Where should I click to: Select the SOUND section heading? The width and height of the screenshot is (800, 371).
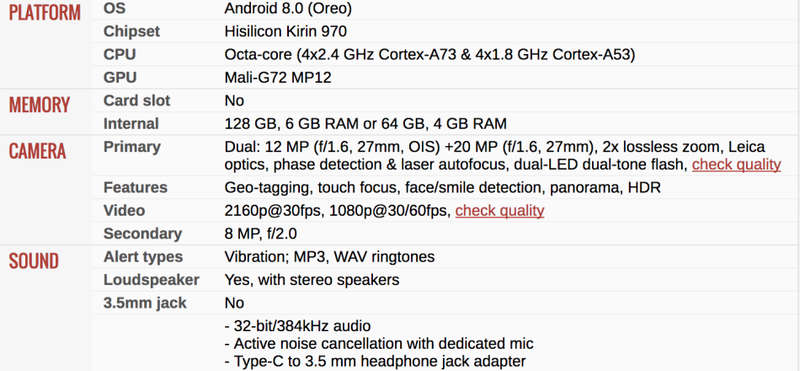[34, 261]
